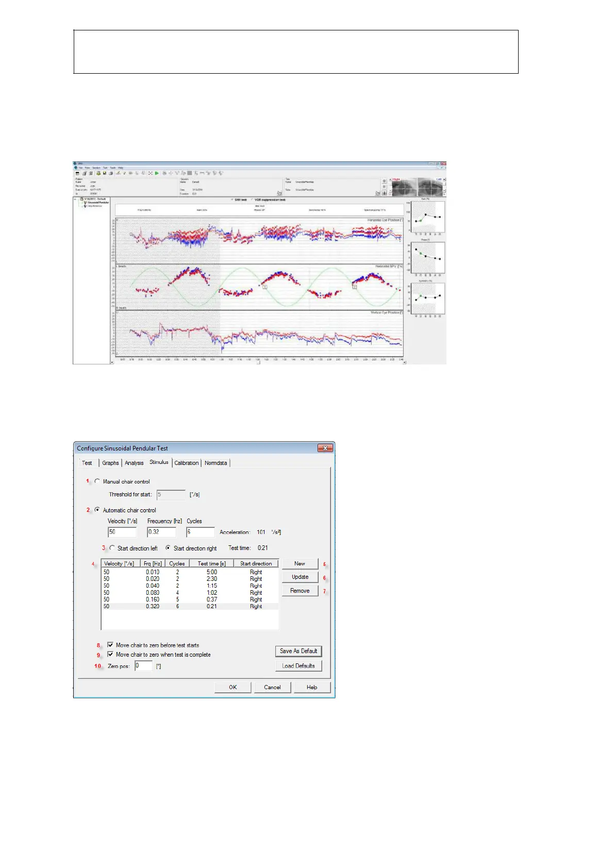614x868 pixels.
Task: Close the Configure Sinusoidal Pendular Test dialog
Action: [325, 448]
